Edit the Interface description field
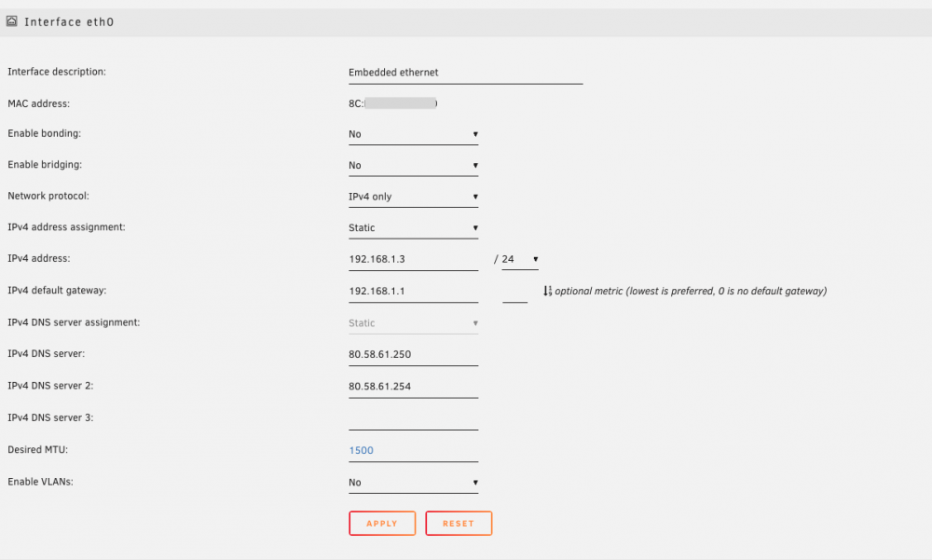 coord(465,73)
